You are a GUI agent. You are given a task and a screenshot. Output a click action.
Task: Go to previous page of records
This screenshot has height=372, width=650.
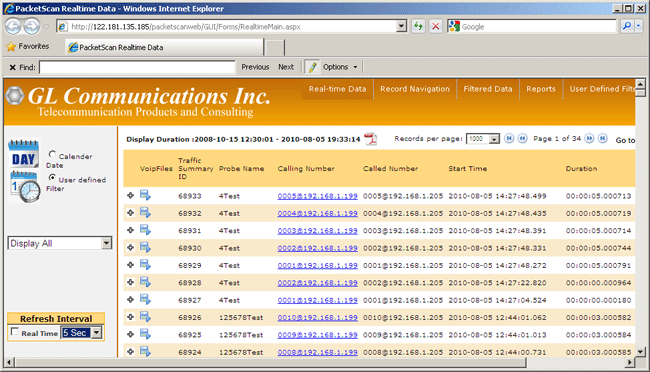coord(522,139)
